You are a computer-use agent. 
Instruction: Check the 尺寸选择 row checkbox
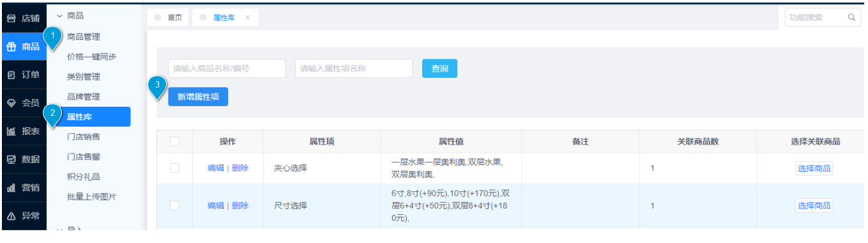(174, 205)
